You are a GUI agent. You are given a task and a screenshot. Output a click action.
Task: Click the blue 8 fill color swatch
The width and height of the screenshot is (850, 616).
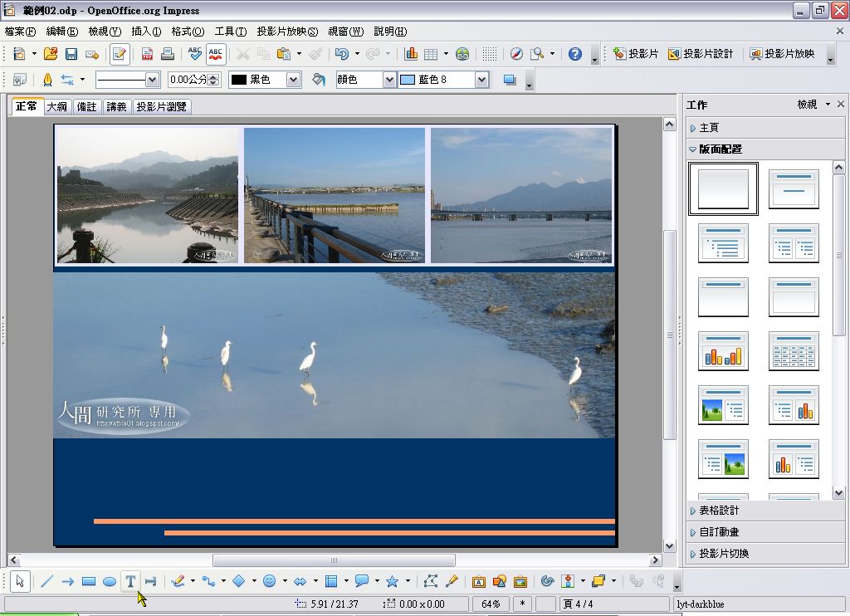(408, 80)
